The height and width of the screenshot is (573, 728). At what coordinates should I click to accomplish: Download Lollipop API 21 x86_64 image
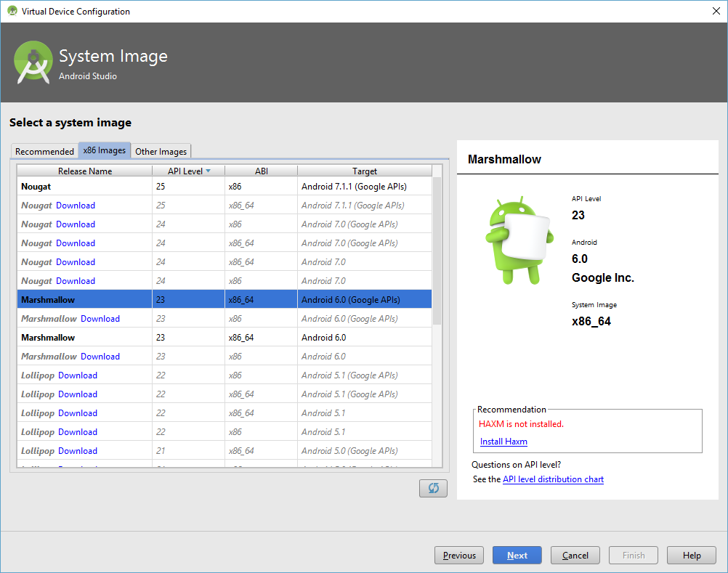pos(78,451)
